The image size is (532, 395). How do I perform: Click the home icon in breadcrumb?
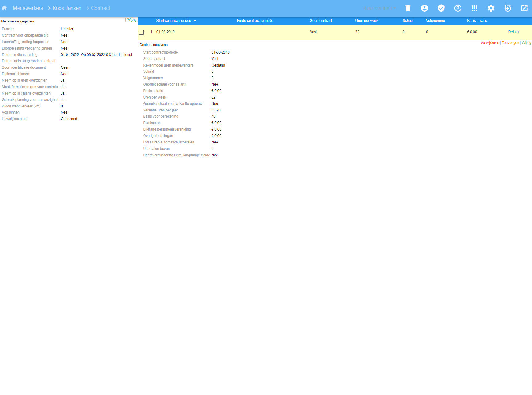[x=4, y=8]
